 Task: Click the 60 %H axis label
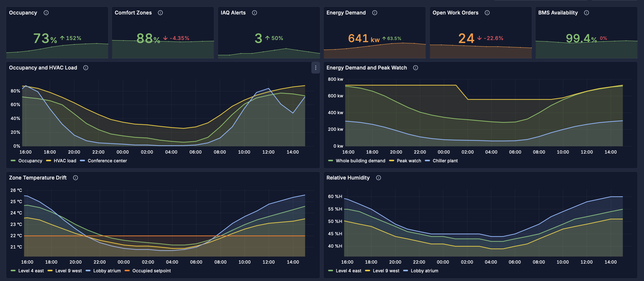click(x=335, y=196)
